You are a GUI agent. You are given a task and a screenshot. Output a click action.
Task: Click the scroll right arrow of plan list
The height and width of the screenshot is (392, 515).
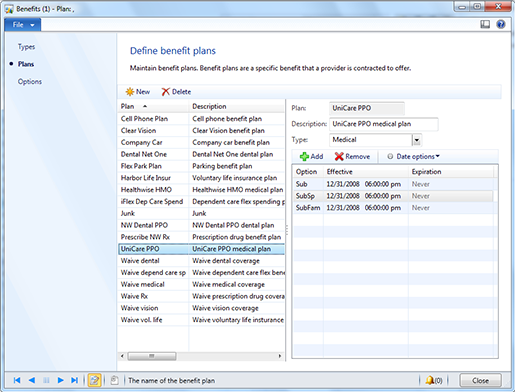pos(280,356)
